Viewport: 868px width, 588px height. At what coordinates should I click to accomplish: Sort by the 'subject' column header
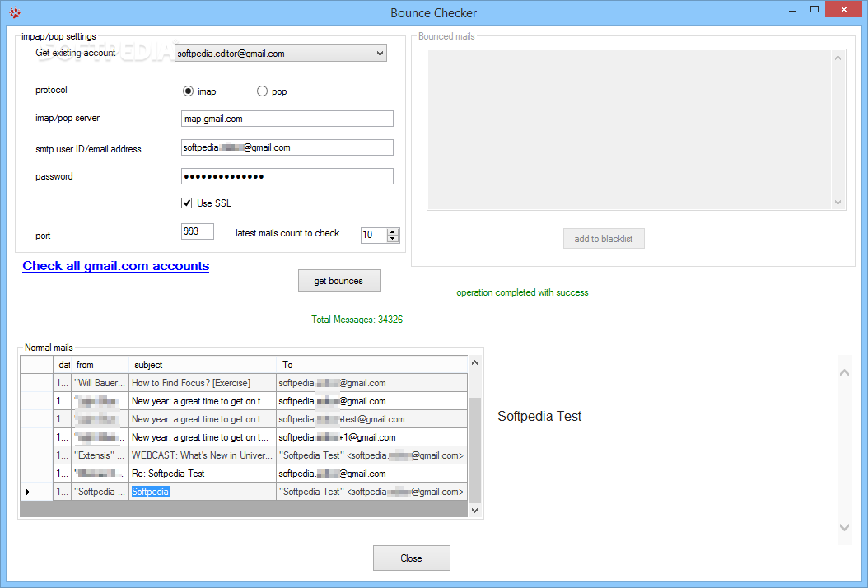click(x=203, y=365)
